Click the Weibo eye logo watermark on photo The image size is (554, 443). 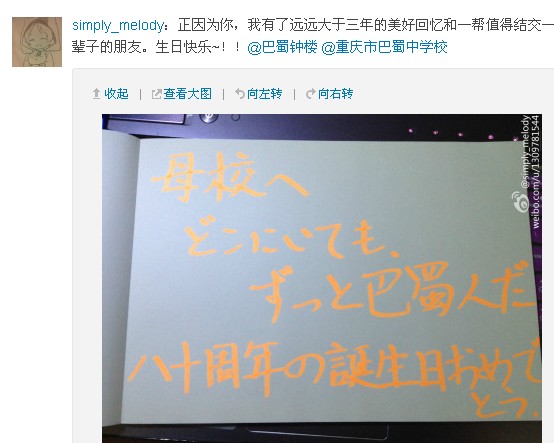pyautogui.click(x=520, y=202)
